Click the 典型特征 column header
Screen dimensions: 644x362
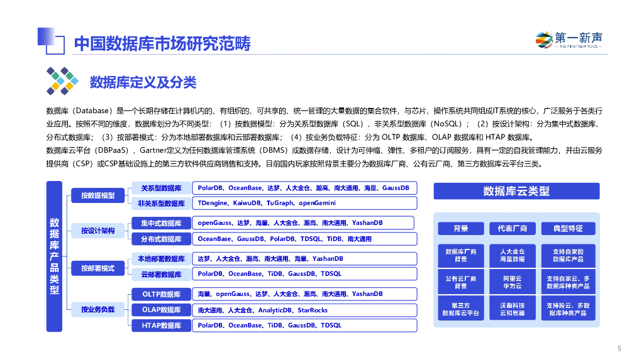[x=568, y=229]
